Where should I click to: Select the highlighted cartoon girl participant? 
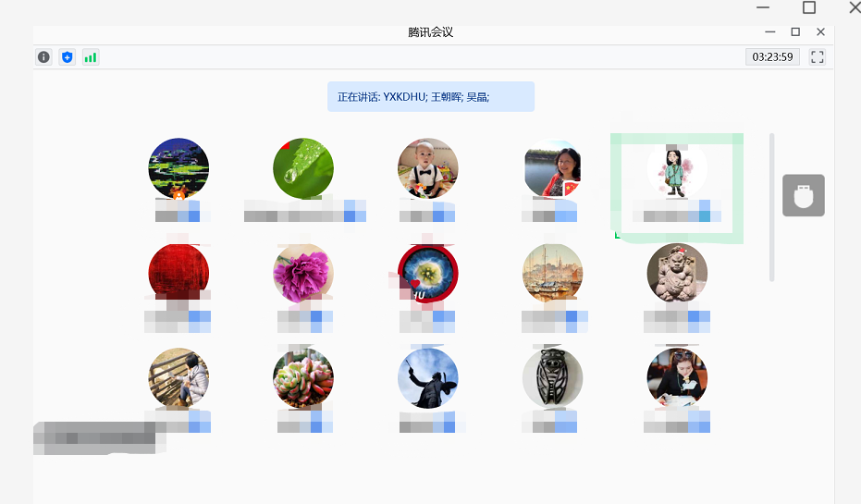(x=677, y=188)
